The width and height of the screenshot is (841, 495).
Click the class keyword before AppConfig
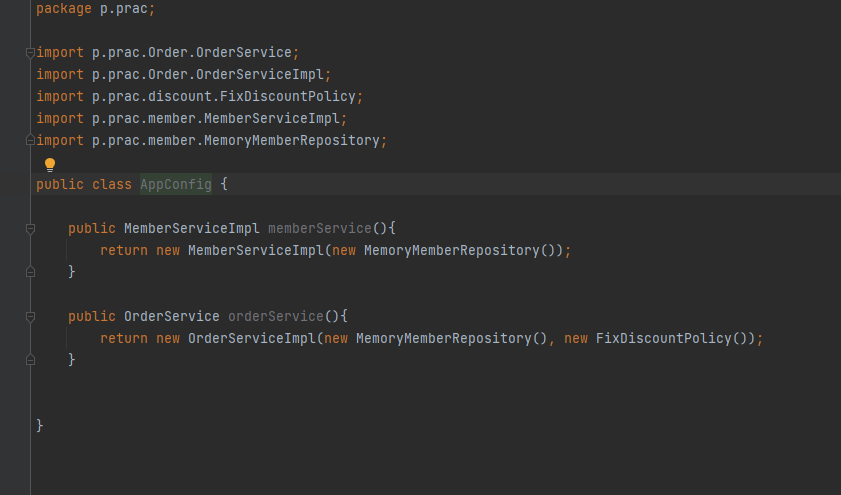112,184
